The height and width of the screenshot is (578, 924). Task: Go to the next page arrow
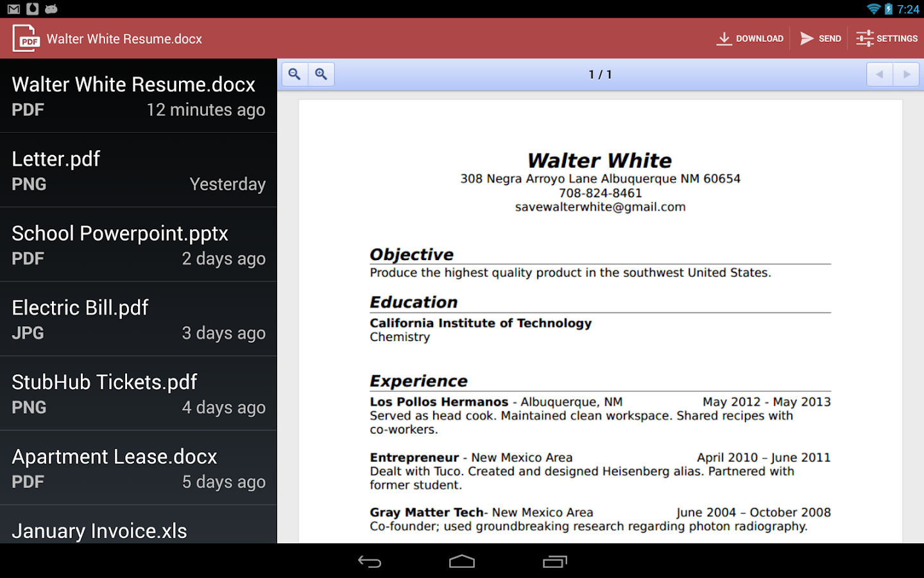coord(907,74)
